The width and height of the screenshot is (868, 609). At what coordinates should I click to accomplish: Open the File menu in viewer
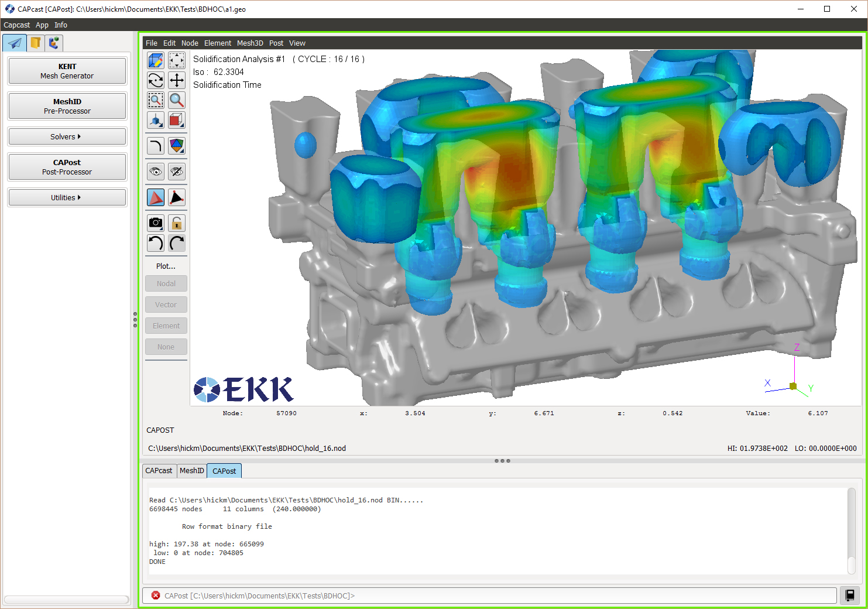152,43
